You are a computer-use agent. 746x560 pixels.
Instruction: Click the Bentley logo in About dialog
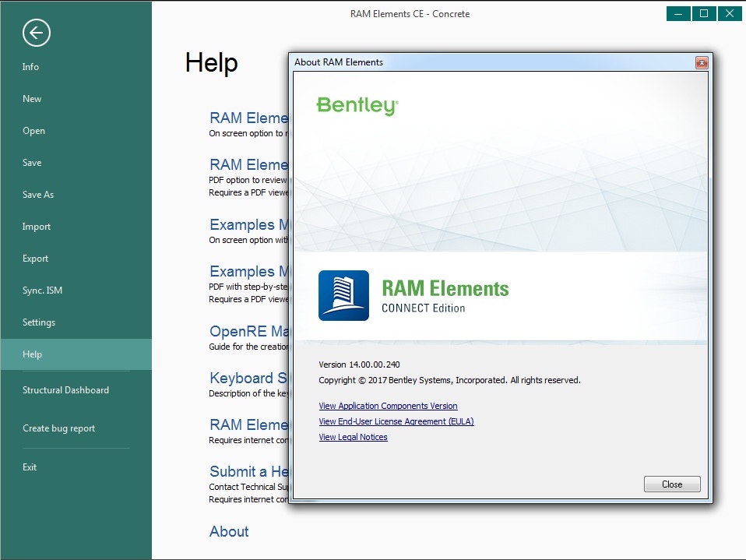coord(357,106)
